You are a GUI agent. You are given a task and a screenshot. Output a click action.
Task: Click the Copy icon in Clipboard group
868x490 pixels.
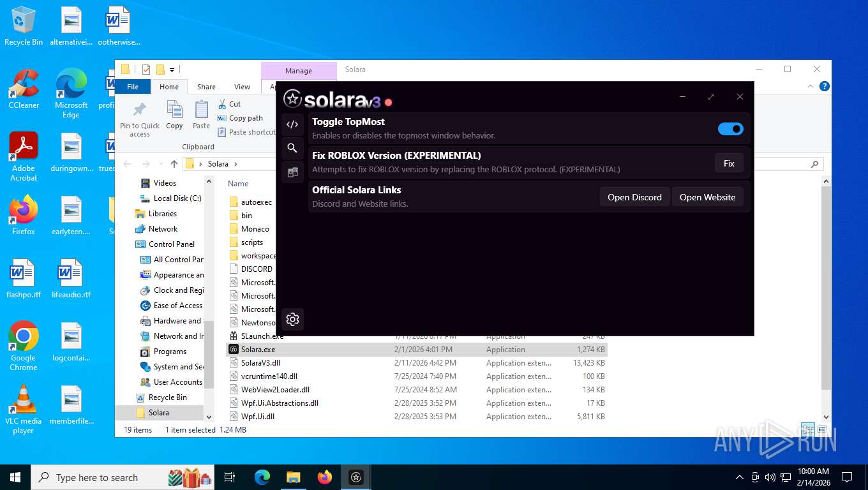coord(174,115)
